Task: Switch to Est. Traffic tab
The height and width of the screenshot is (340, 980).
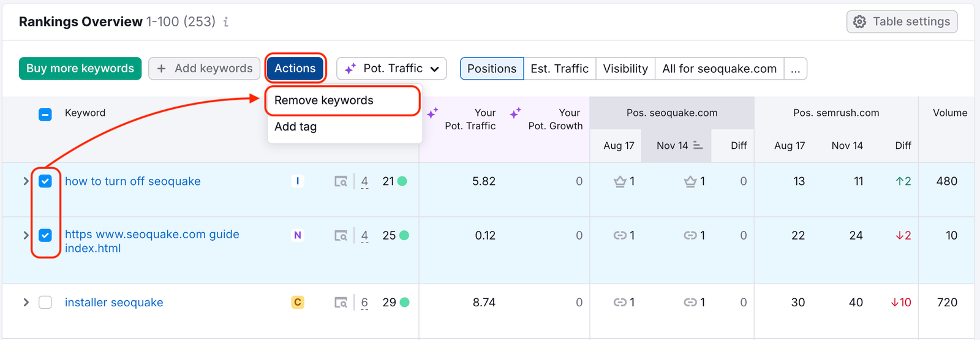Action: point(560,69)
